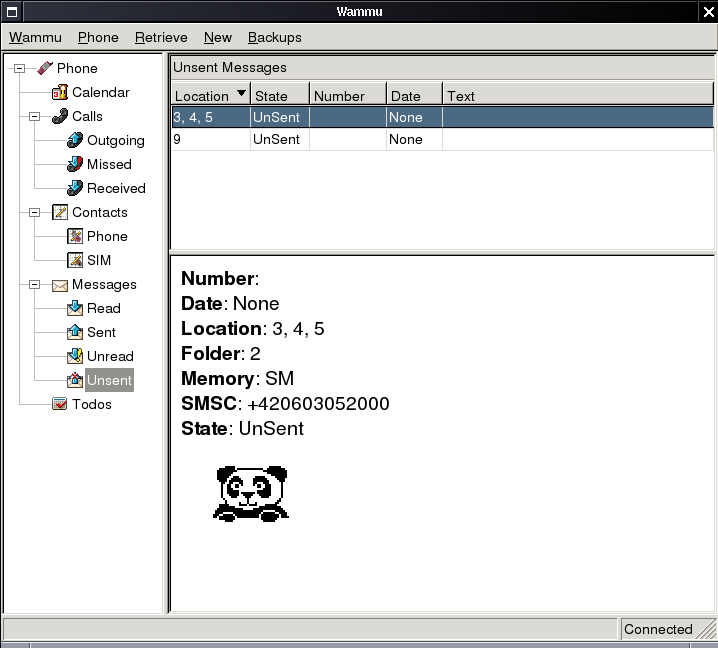
Task: Click the Connected status bar field
Action: click(x=658, y=629)
